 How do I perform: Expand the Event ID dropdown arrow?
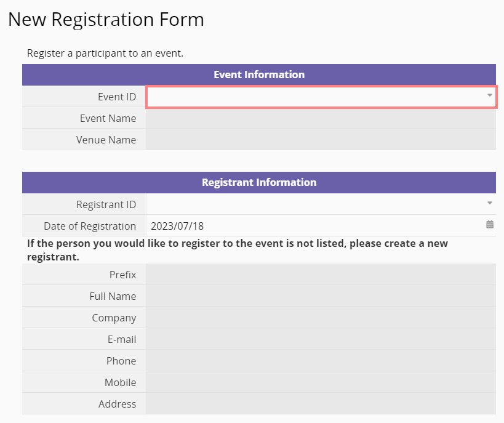(490, 95)
